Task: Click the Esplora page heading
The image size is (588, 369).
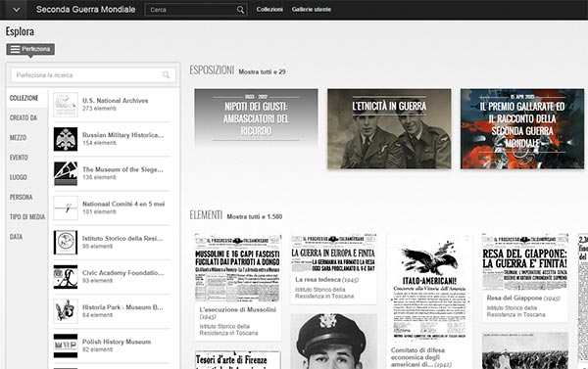Action: click(x=20, y=31)
